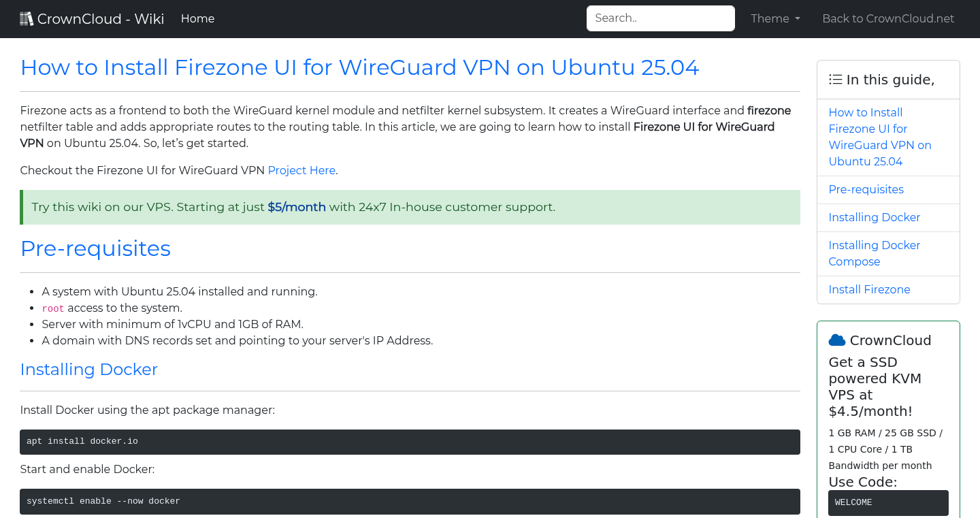Image resolution: width=980 pixels, height=518 pixels.
Task: Open the 'Installing Docker' sidebar link
Action: click(874, 217)
